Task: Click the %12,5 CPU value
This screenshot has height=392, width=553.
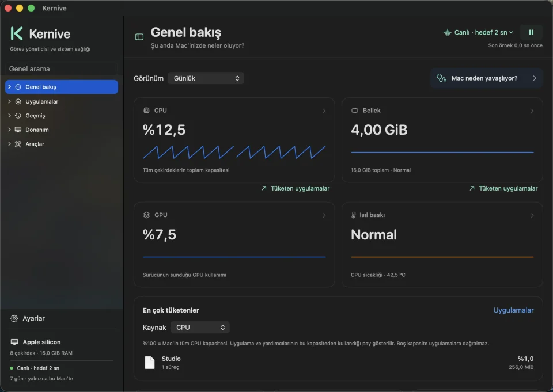Action: (x=164, y=130)
